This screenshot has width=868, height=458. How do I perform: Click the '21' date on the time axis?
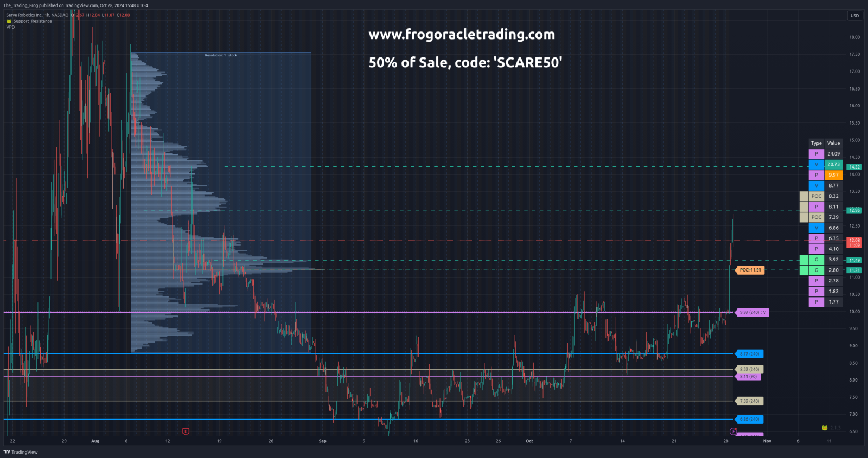[x=674, y=441]
